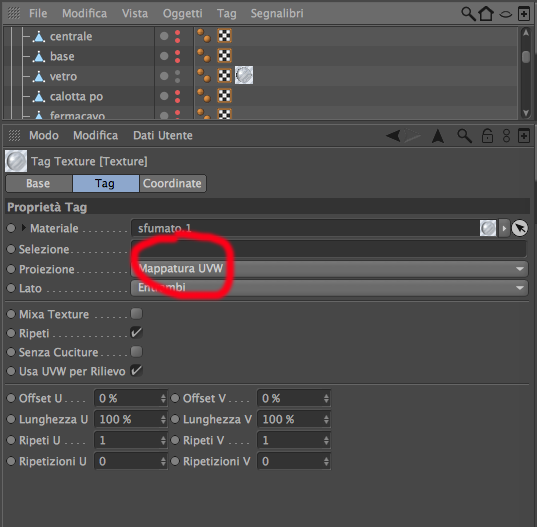Viewport: 537px width, 527px height.
Task: Click the search magnifier in Object Manager header
Action: tap(468, 14)
